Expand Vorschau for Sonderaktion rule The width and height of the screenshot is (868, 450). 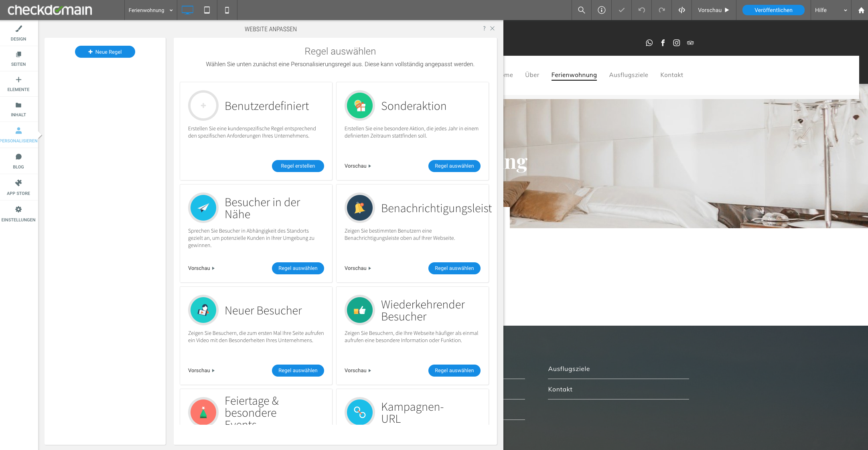[358, 166]
